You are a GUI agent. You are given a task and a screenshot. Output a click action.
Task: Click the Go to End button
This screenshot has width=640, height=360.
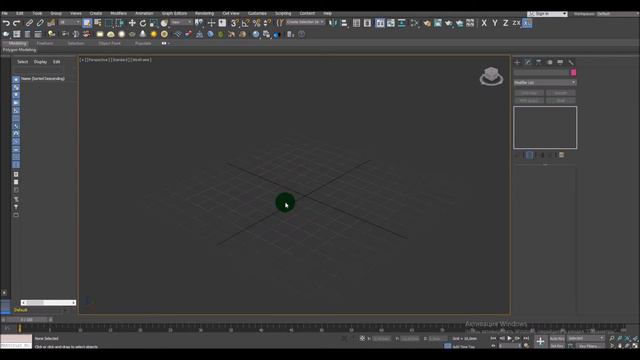(x=526, y=338)
